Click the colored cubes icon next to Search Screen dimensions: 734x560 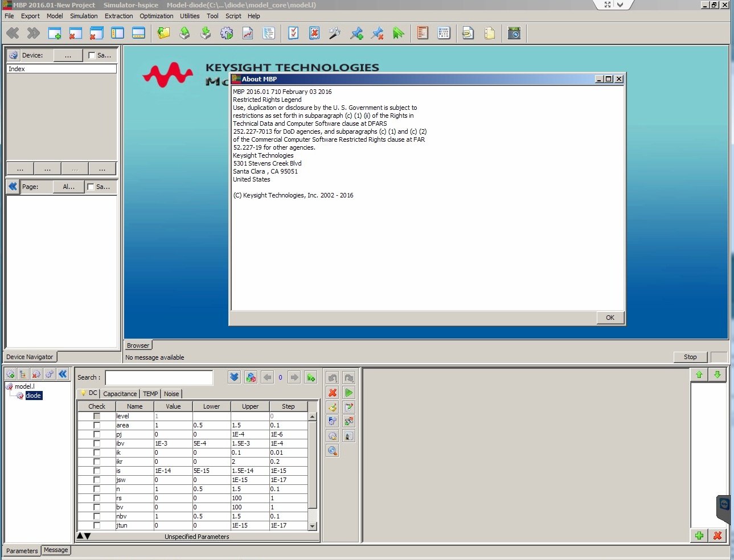pos(251,377)
